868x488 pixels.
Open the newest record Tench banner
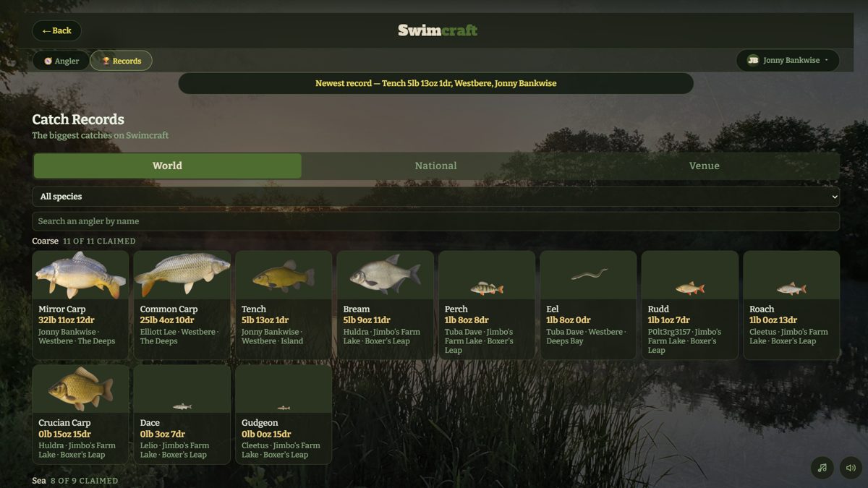[x=435, y=83]
